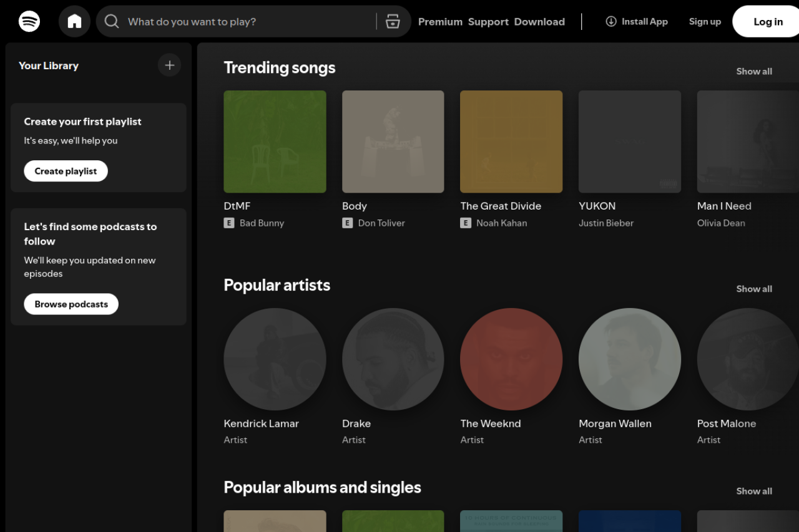This screenshot has width=799, height=532.
Task: Select Support from the top navigation
Action: 488,21
